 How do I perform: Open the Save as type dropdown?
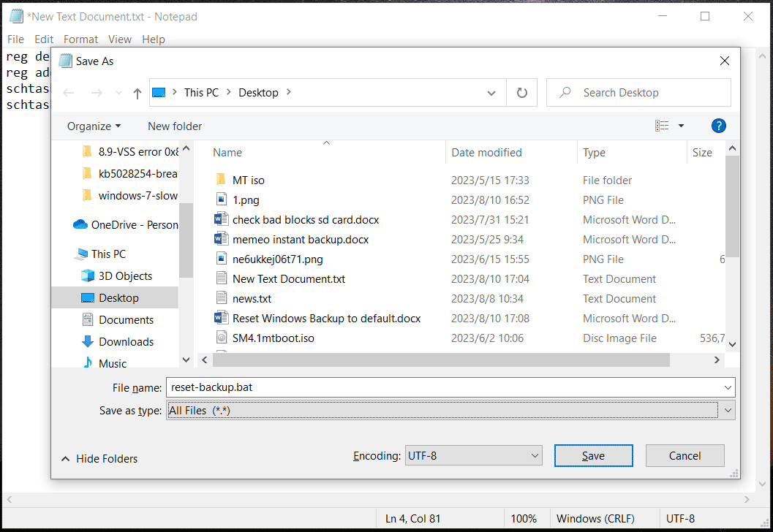726,410
